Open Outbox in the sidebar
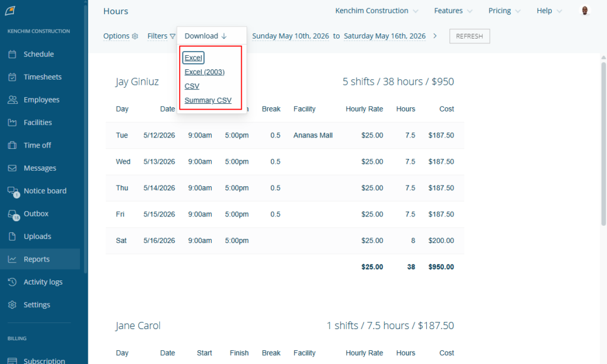 pyautogui.click(x=36, y=214)
